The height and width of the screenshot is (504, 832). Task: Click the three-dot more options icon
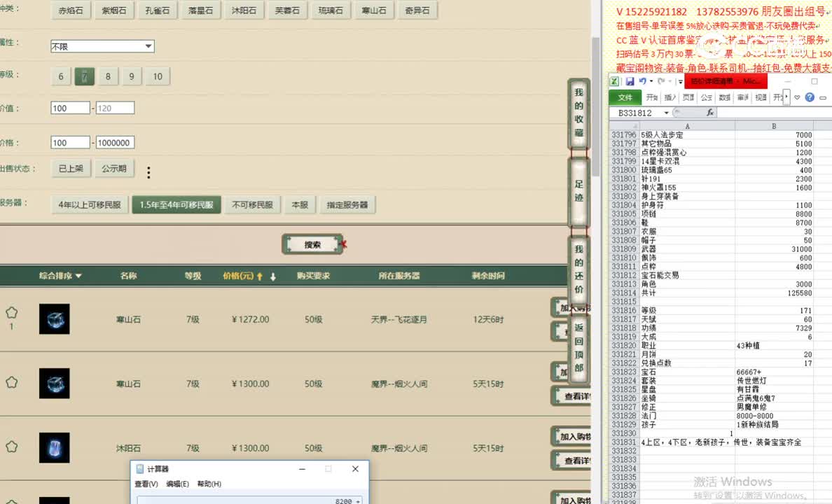coord(148,172)
